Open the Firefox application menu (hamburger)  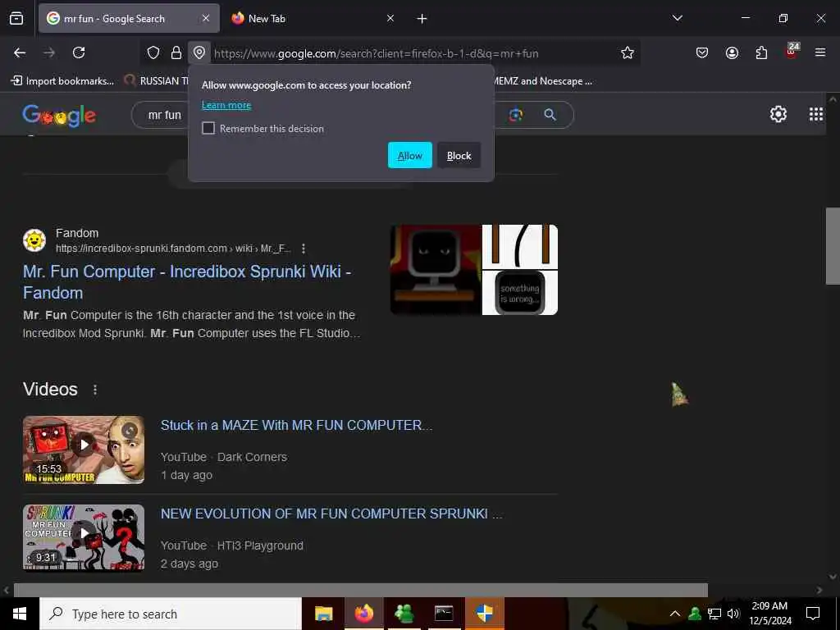[x=820, y=52]
